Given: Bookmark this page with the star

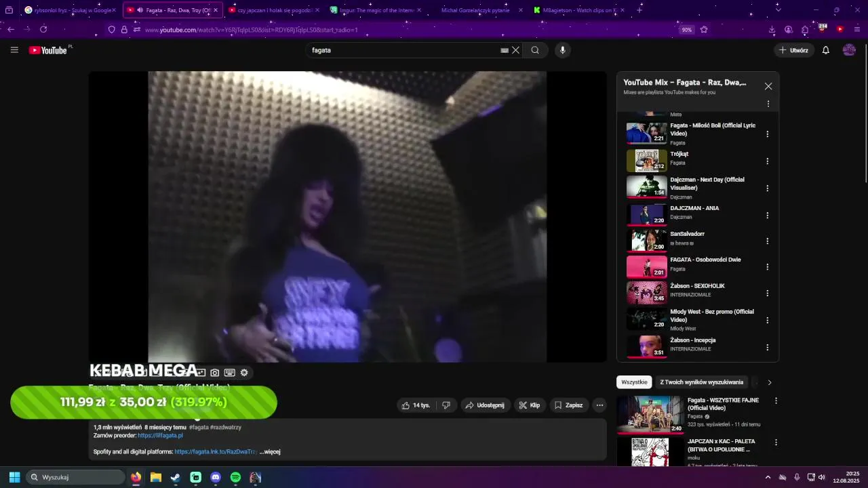Looking at the screenshot, I should (x=704, y=30).
